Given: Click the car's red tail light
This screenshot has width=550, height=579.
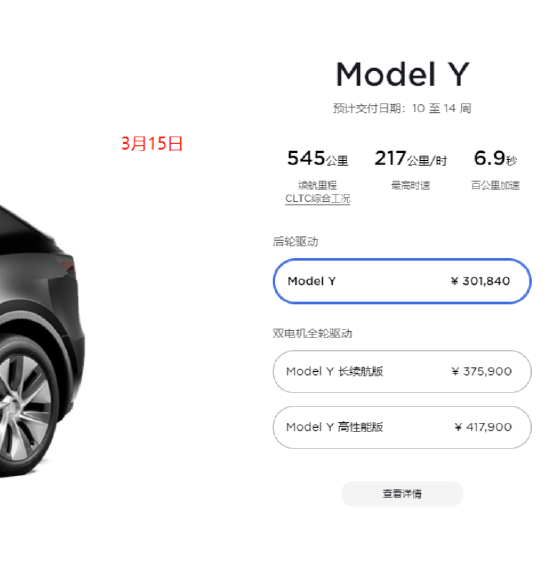Looking at the screenshot, I should point(68,267).
